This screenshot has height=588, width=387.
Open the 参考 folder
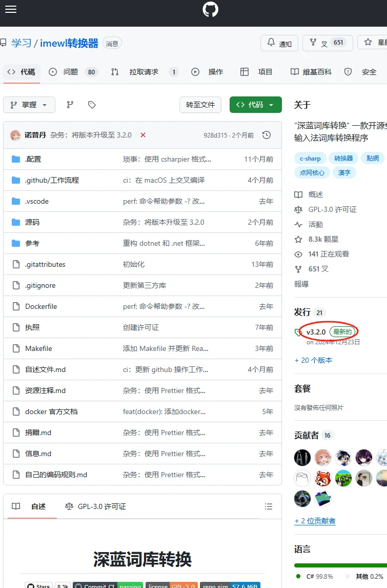(32, 243)
